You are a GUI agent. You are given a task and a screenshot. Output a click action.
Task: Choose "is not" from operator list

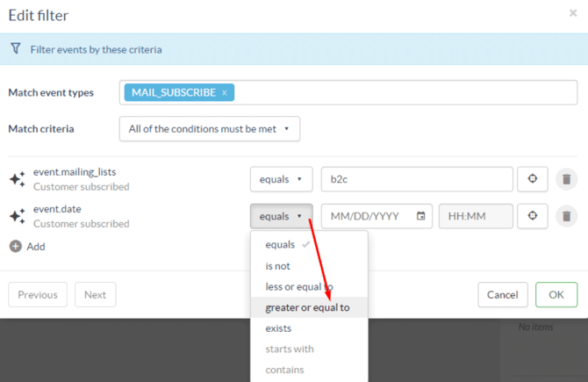point(277,266)
